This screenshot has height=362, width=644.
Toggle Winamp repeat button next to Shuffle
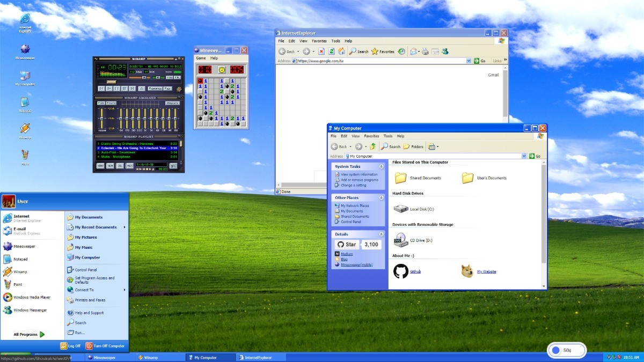(168, 88)
